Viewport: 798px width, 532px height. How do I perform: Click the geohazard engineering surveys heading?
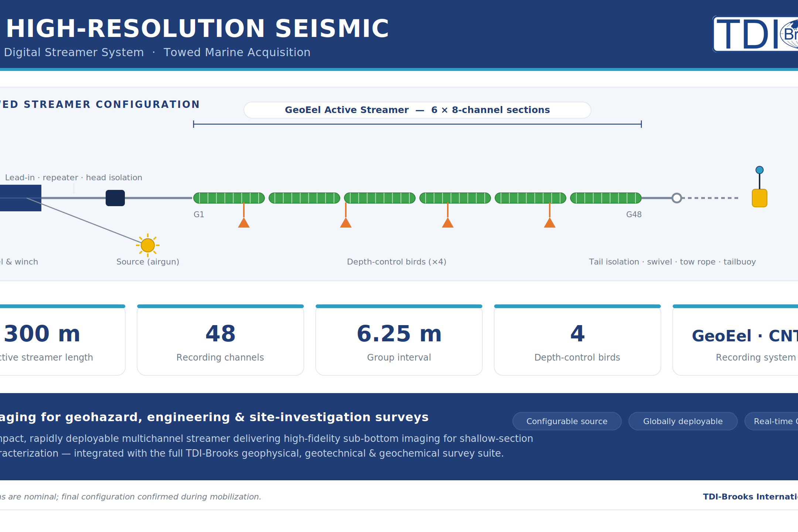pos(214,417)
